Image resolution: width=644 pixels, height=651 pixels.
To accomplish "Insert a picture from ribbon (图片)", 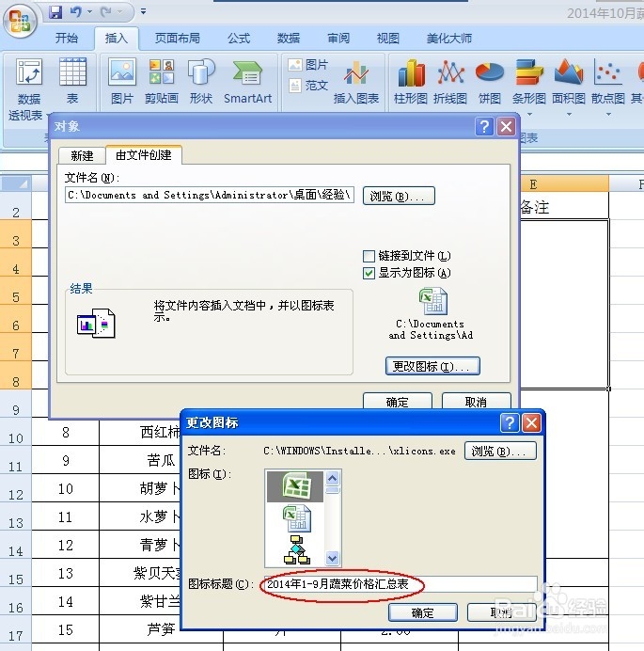I will point(122,81).
